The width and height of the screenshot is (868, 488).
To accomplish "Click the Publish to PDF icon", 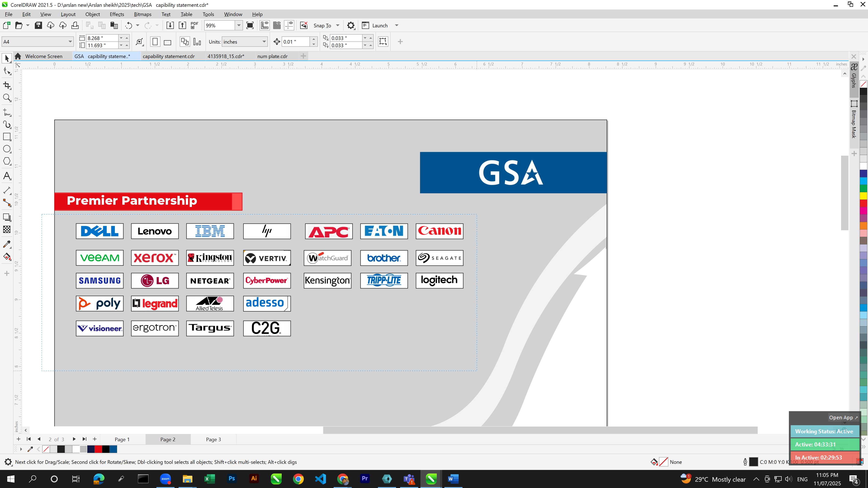I will [x=194, y=25].
